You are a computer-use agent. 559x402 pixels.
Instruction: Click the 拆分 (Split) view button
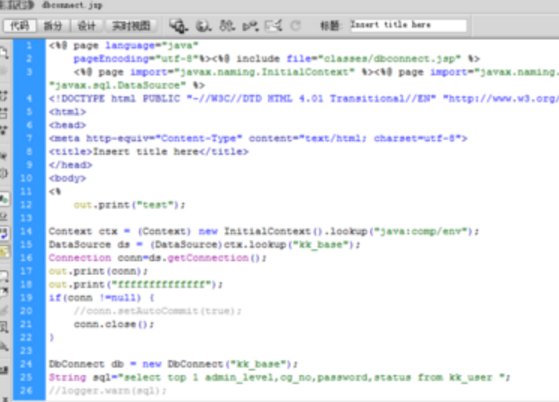[x=53, y=26]
